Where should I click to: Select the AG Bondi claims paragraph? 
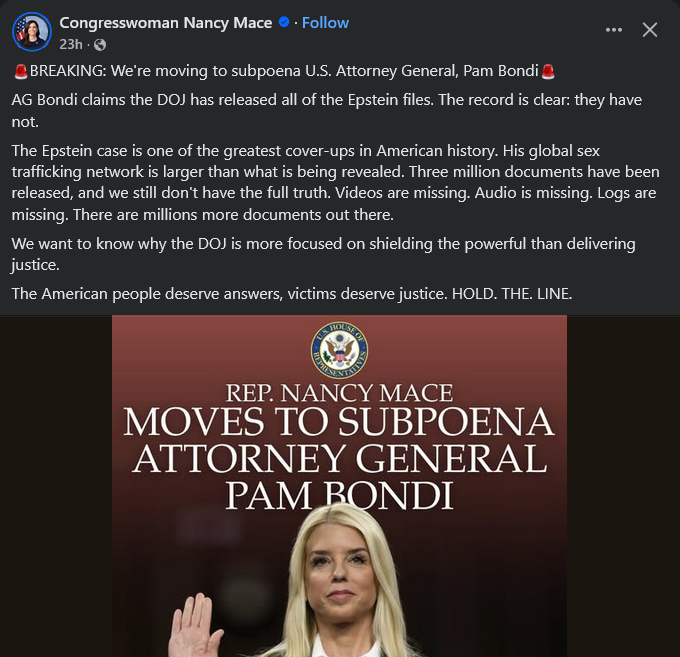tap(327, 111)
